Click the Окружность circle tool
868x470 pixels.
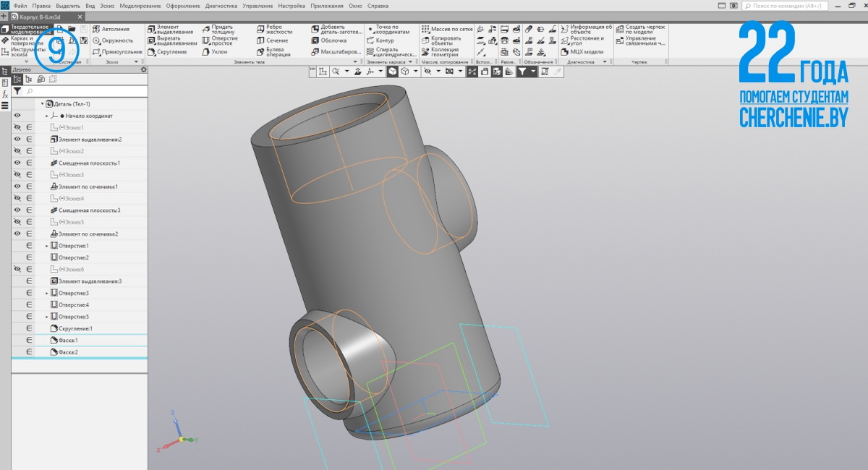click(x=112, y=40)
